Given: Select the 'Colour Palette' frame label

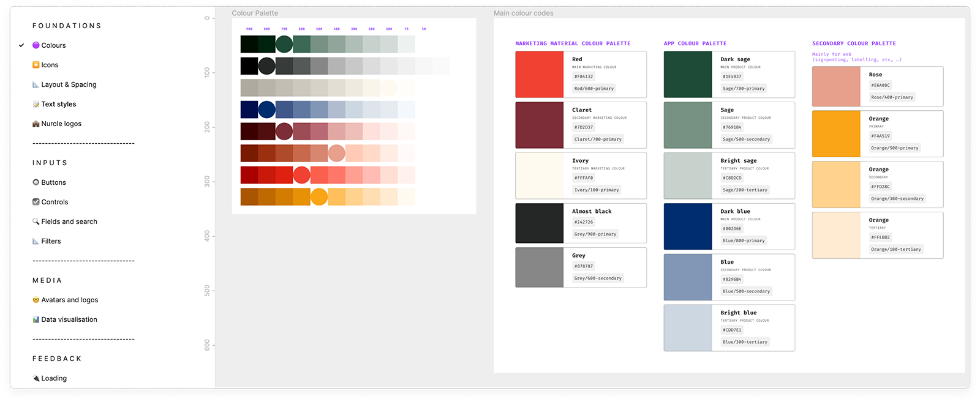Looking at the screenshot, I should pyautogui.click(x=255, y=13).
